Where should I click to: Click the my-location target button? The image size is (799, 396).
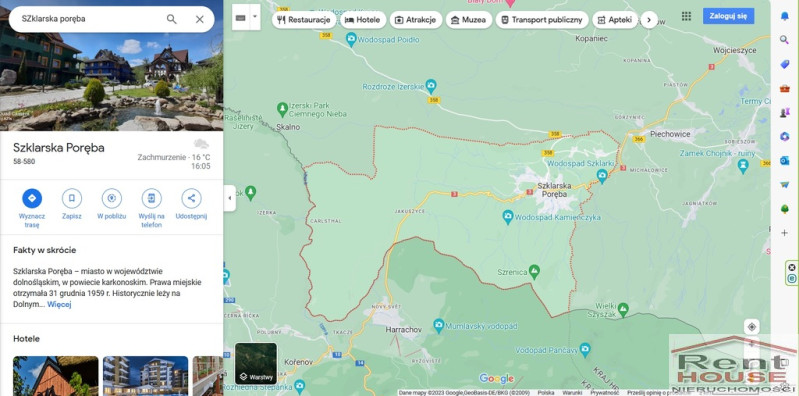752,327
